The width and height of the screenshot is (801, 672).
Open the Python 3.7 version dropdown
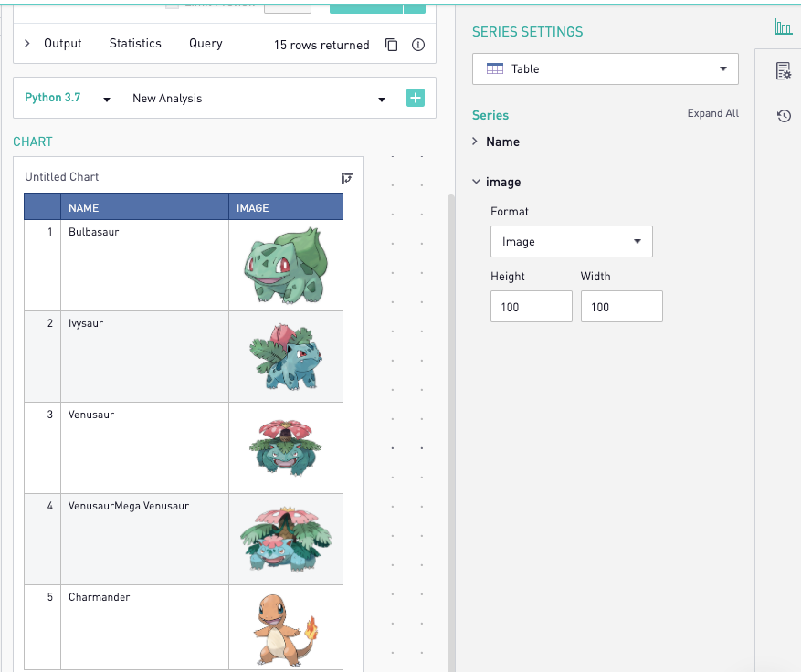click(67, 98)
